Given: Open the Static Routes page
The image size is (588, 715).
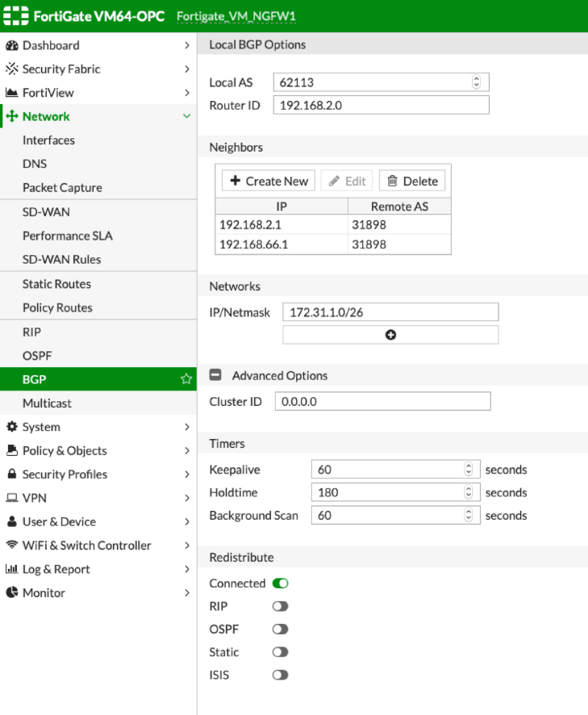Looking at the screenshot, I should tap(56, 284).
